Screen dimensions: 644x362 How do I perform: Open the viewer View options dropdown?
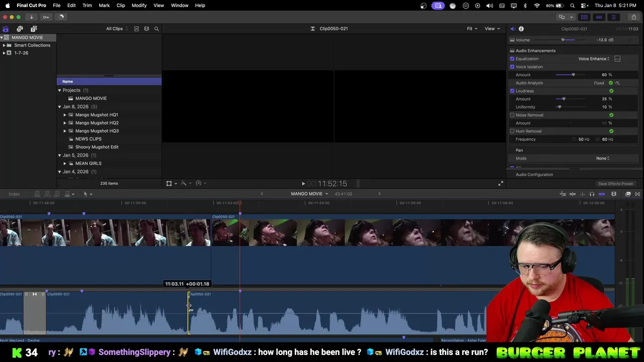pos(492,29)
